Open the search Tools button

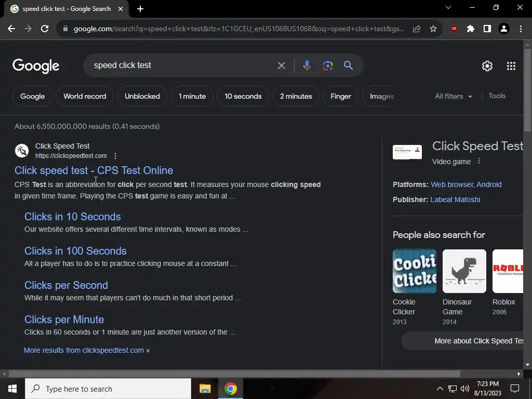pos(497,96)
